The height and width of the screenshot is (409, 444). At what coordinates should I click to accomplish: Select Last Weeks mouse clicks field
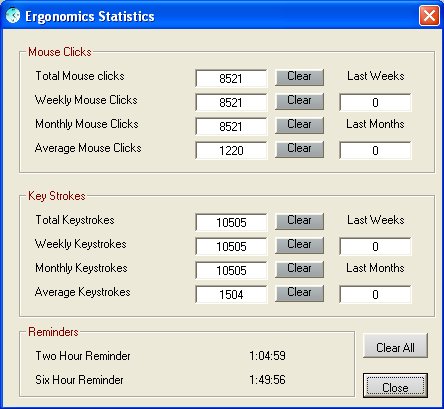click(x=375, y=102)
